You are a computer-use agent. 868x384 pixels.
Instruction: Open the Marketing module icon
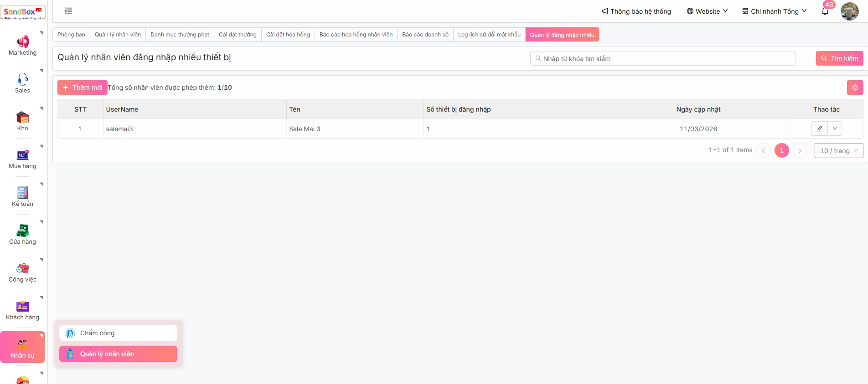pos(22,42)
